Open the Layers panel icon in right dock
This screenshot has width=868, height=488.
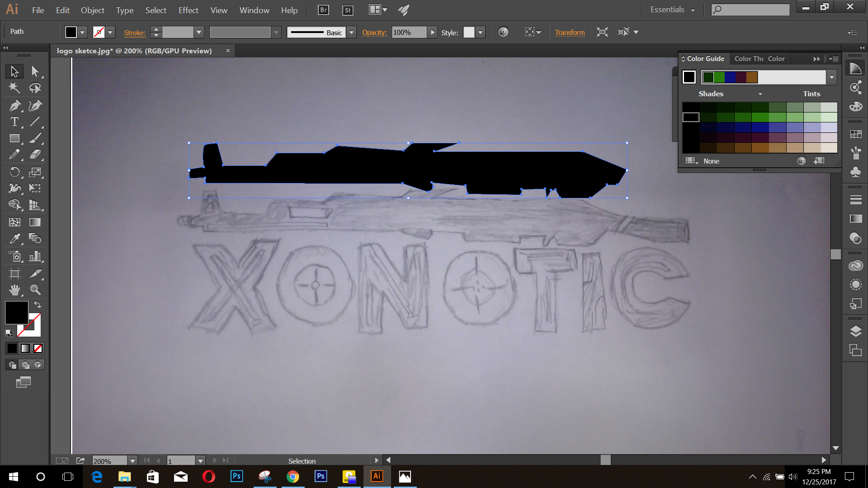[x=855, y=331]
